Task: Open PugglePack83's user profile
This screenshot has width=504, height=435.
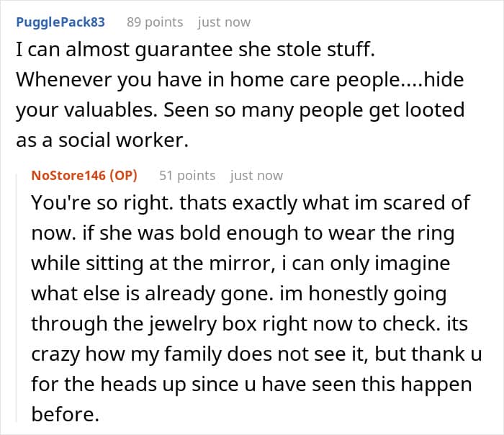Action: click(60, 22)
